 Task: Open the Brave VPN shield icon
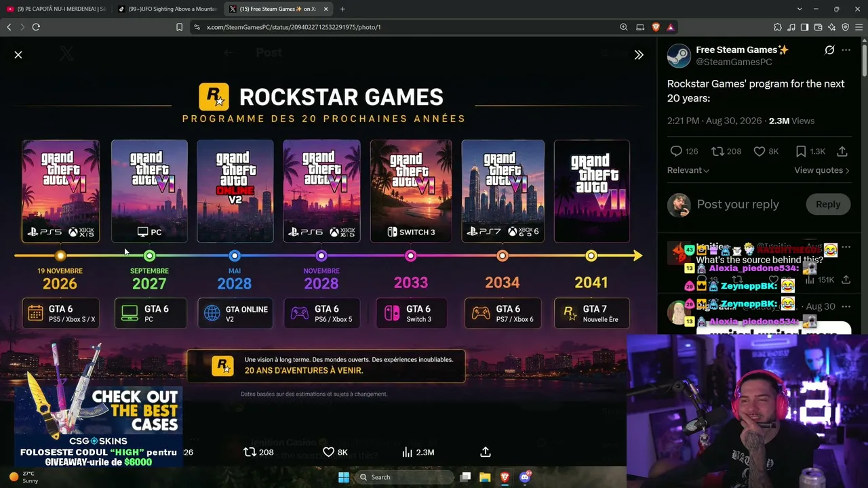846,27
